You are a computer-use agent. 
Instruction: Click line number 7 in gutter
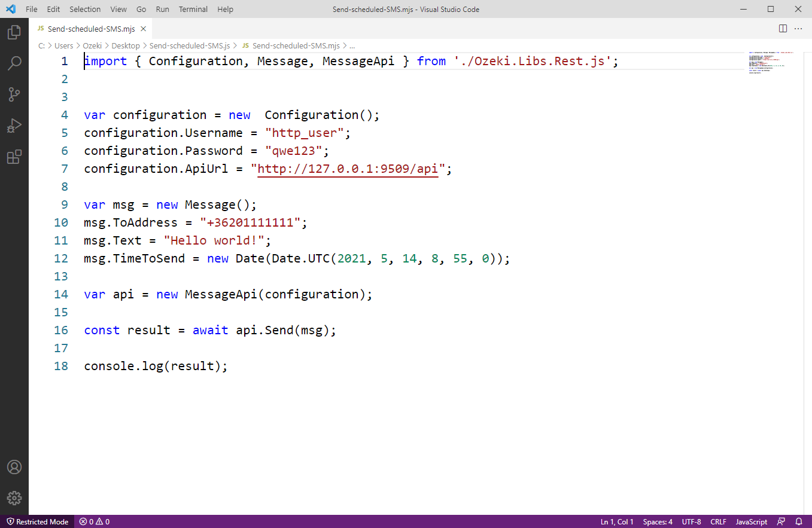(x=65, y=169)
